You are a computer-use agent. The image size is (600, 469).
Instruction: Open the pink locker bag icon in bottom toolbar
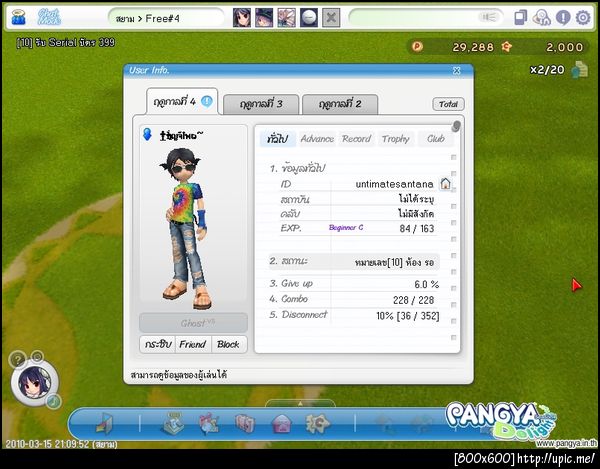pyautogui.click(x=245, y=423)
